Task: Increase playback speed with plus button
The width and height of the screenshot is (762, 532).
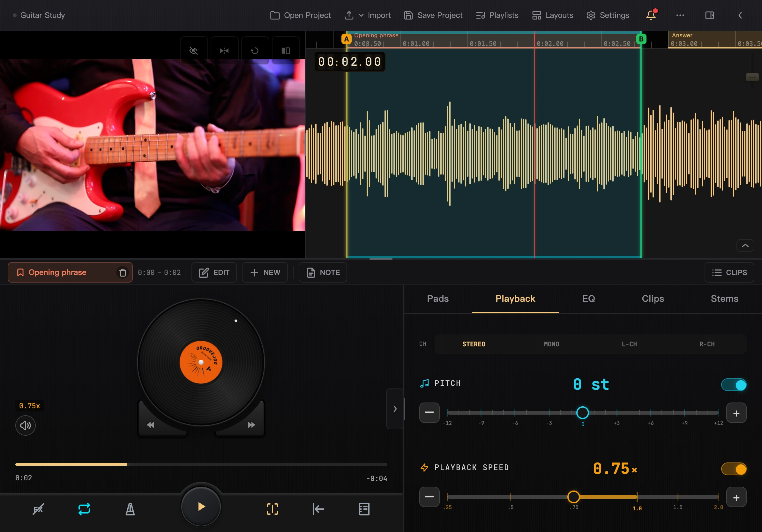Action: point(736,497)
